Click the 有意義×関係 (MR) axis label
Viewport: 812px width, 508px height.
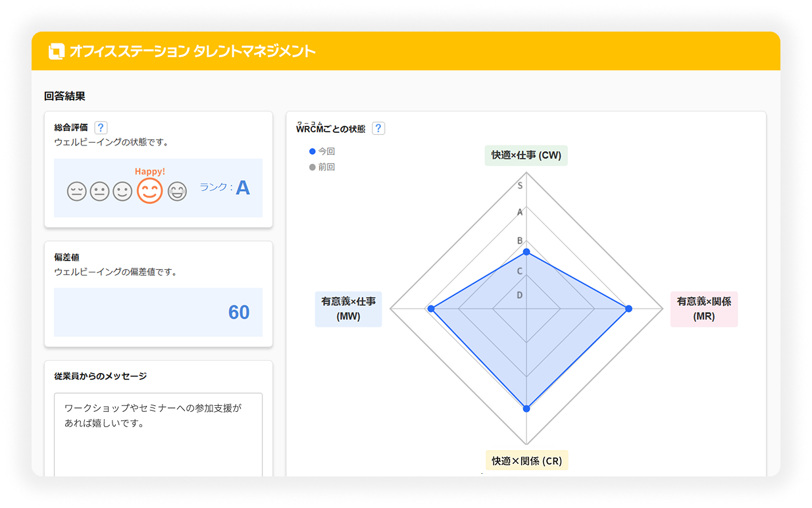pos(704,309)
